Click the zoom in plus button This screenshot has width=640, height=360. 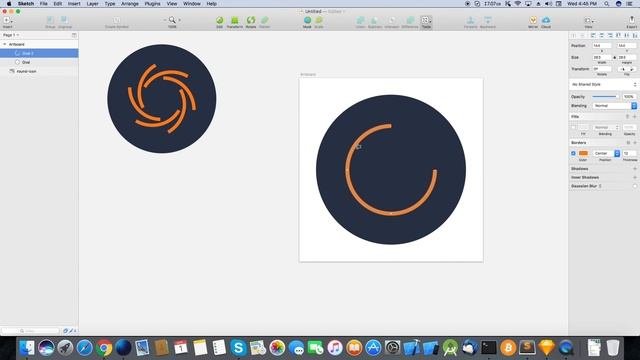coord(180,20)
